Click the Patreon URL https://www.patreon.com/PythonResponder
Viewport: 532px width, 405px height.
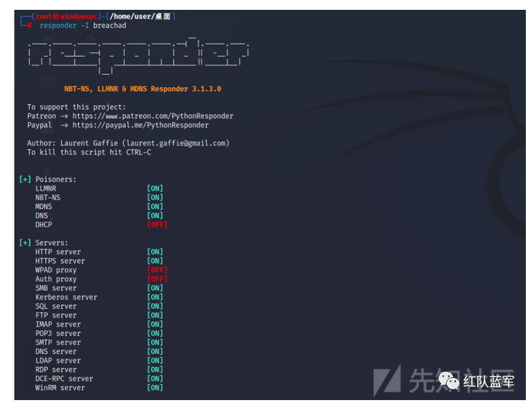(153, 116)
